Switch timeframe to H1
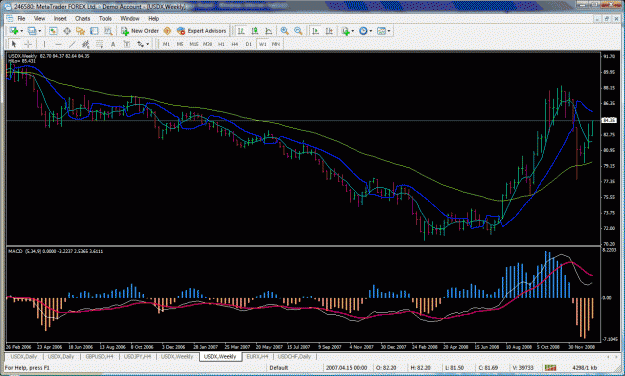625x376 pixels. tap(221, 44)
